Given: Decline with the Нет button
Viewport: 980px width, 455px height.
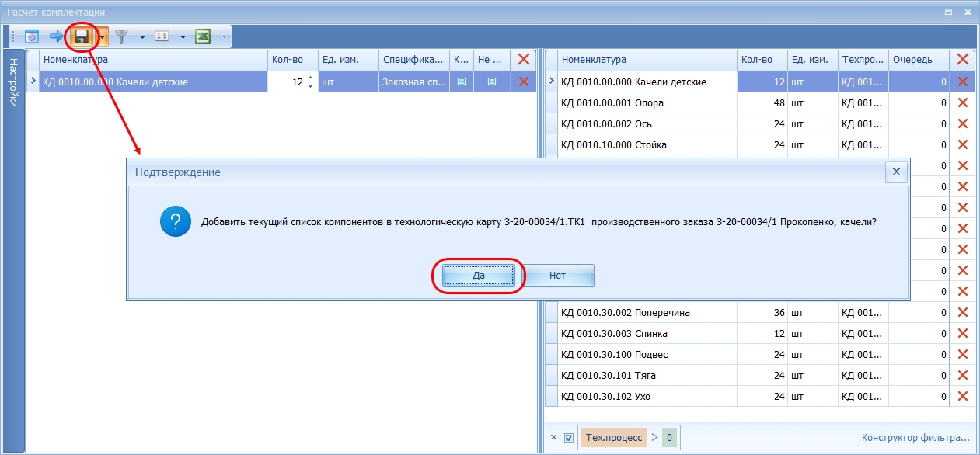Looking at the screenshot, I should point(557,276).
